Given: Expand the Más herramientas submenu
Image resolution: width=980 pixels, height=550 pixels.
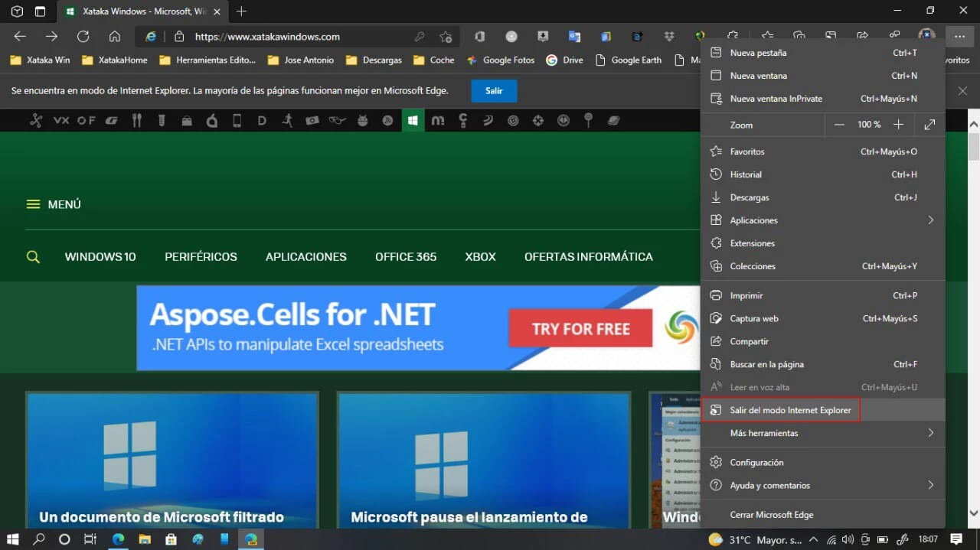Looking at the screenshot, I should pos(930,433).
